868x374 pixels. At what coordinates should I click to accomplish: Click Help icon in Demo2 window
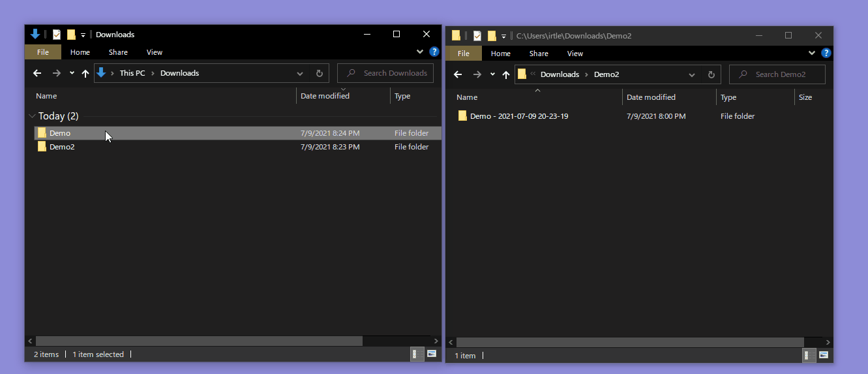pos(826,54)
